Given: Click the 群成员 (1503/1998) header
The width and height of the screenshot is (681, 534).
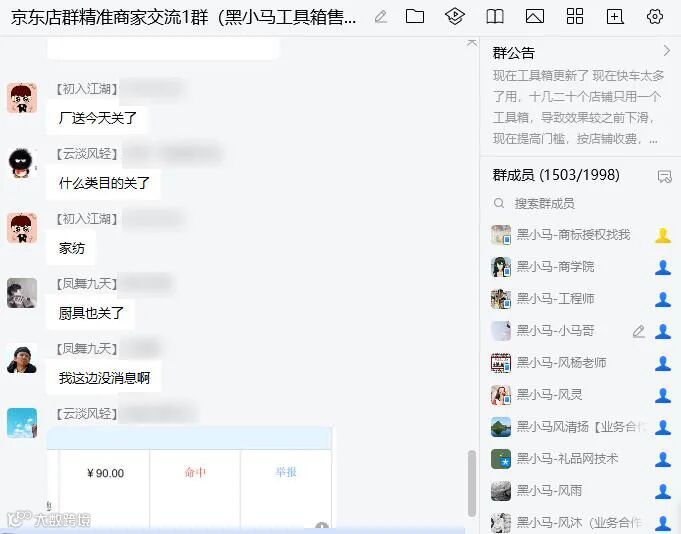Looking at the screenshot, I should tap(556, 175).
